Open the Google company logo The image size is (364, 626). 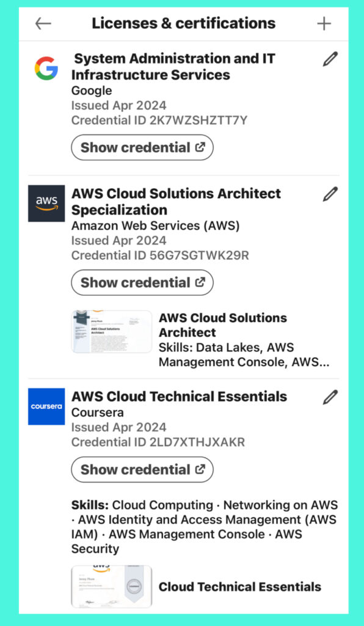46,68
